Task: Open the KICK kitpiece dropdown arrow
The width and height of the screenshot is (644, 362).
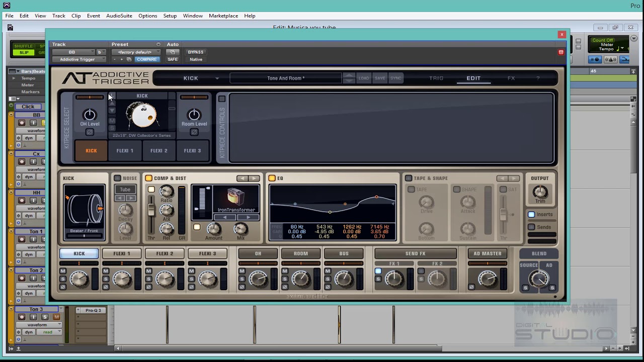Action: click(x=217, y=78)
